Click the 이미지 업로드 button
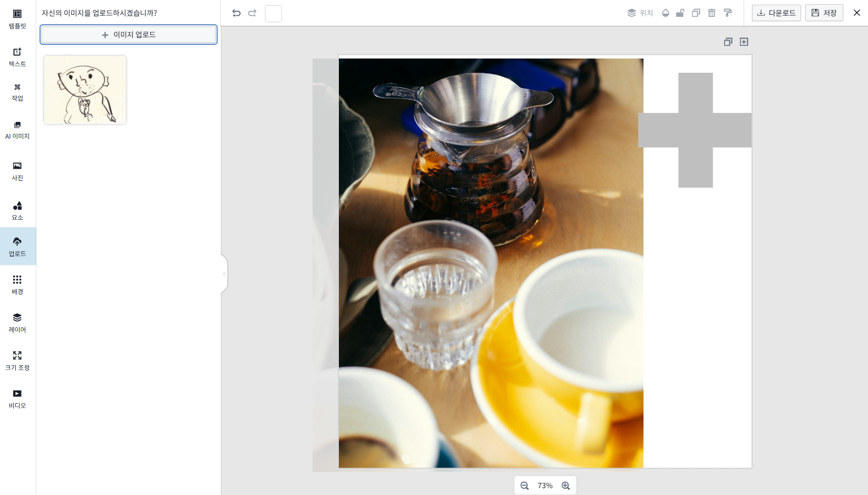This screenshot has width=868, height=495. point(129,35)
